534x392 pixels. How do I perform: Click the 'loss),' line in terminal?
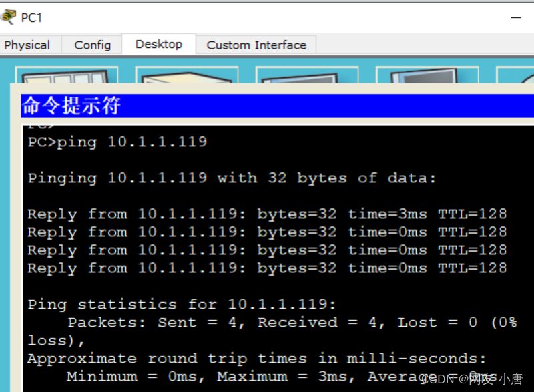point(56,340)
